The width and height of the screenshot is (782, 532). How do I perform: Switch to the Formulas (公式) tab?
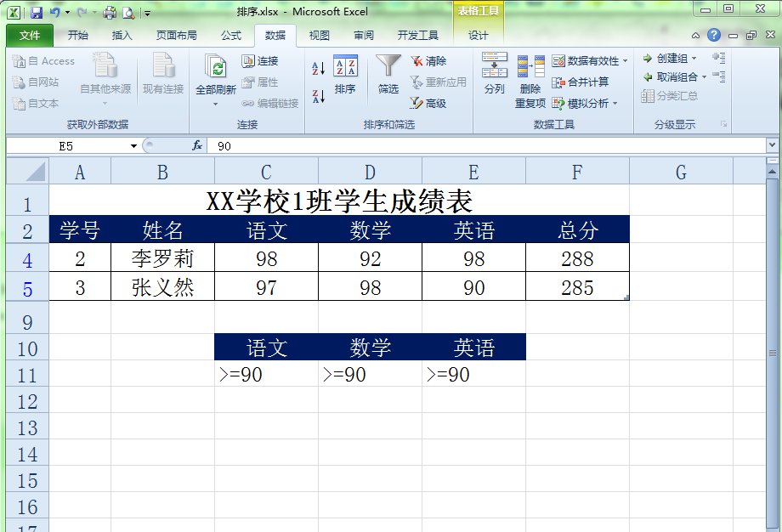231,35
